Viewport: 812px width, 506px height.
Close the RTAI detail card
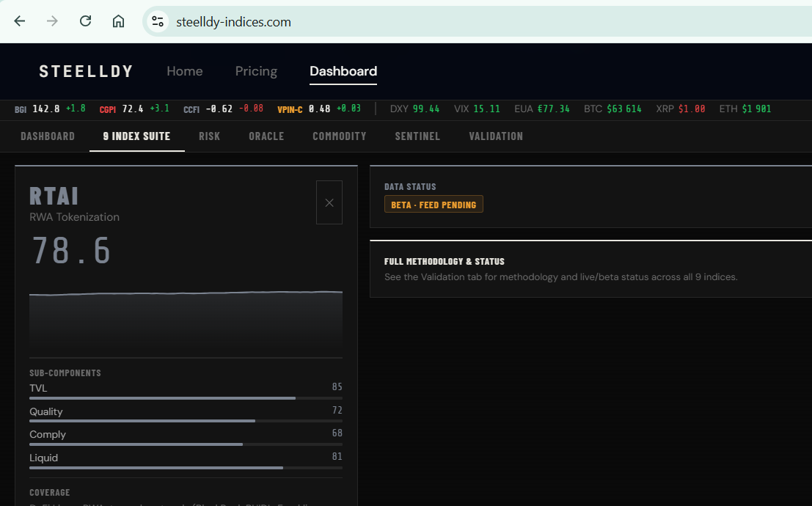point(329,202)
